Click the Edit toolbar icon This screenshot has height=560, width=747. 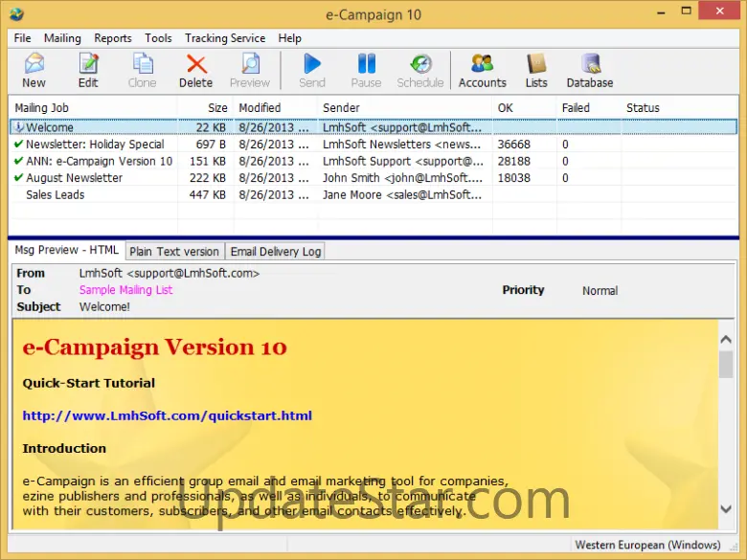(x=88, y=71)
